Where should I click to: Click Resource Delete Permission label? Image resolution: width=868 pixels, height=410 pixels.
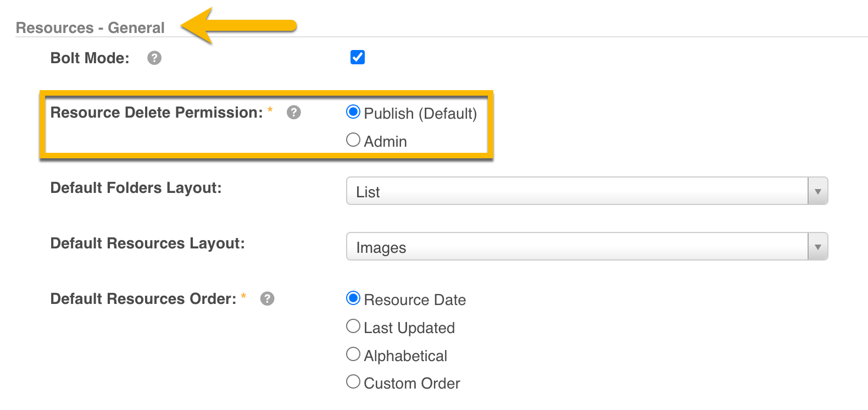(157, 113)
